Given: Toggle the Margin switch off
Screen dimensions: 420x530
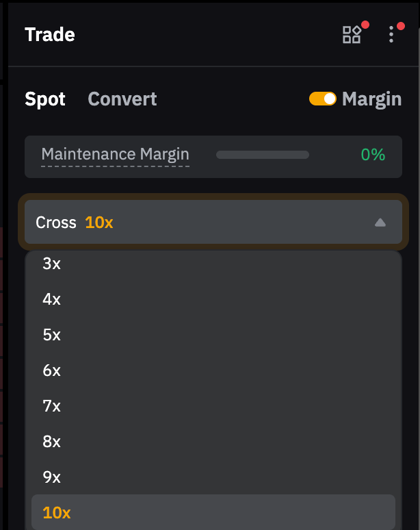Looking at the screenshot, I should pos(322,99).
